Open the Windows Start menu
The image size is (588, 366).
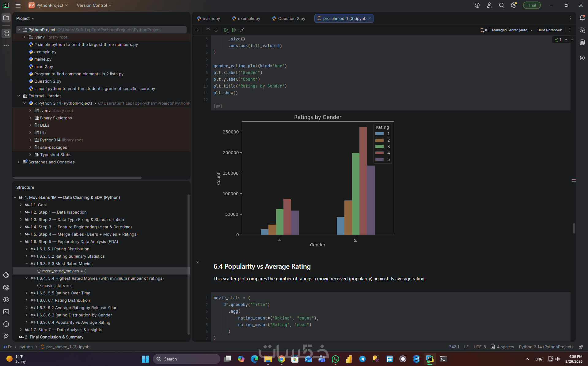[x=145, y=359]
